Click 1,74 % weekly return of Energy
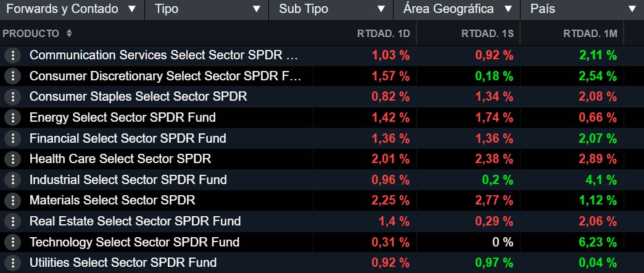The width and height of the screenshot is (644, 273). coord(494,117)
